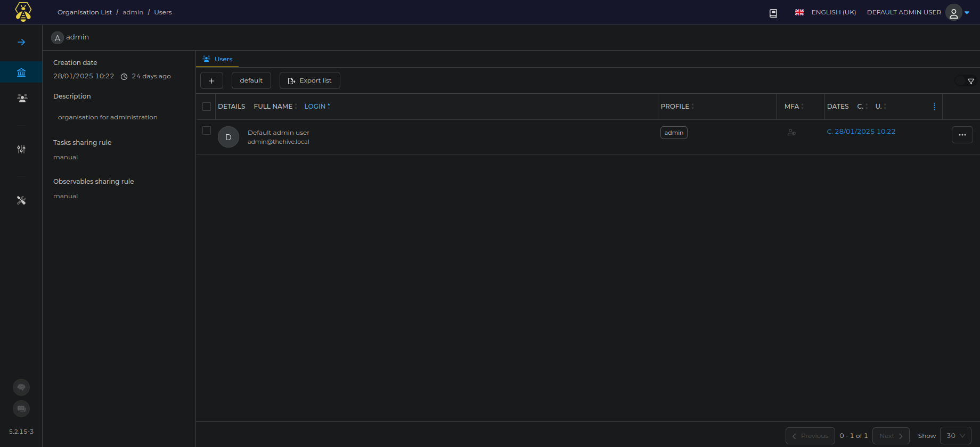980x447 pixels.
Task: Click the version number 5.2.15-3
Action: [x=21, y=432]
